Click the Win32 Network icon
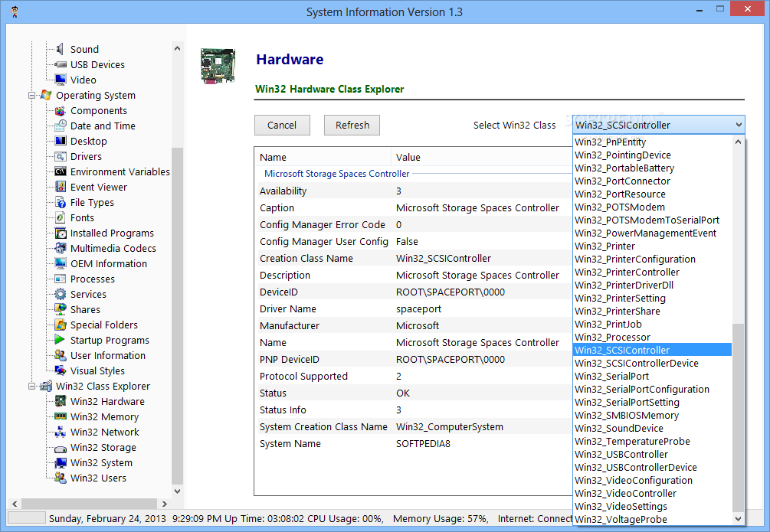This screenshot has width=770, height=532. (61, 432)
